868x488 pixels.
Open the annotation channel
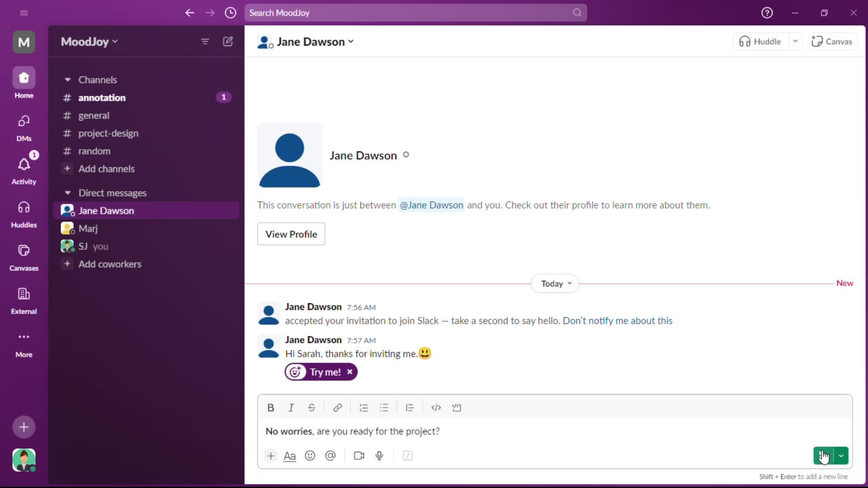click(146, 98)
